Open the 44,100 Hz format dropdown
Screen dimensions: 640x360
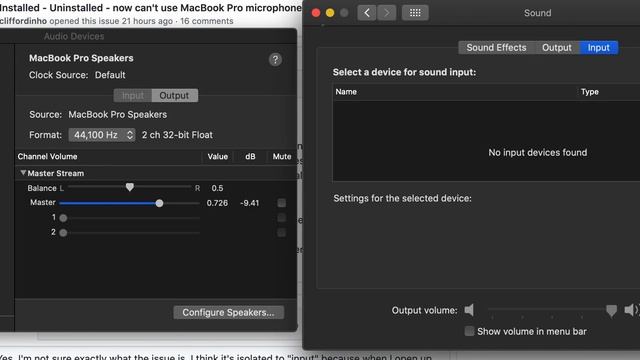(x=102, y=135)
